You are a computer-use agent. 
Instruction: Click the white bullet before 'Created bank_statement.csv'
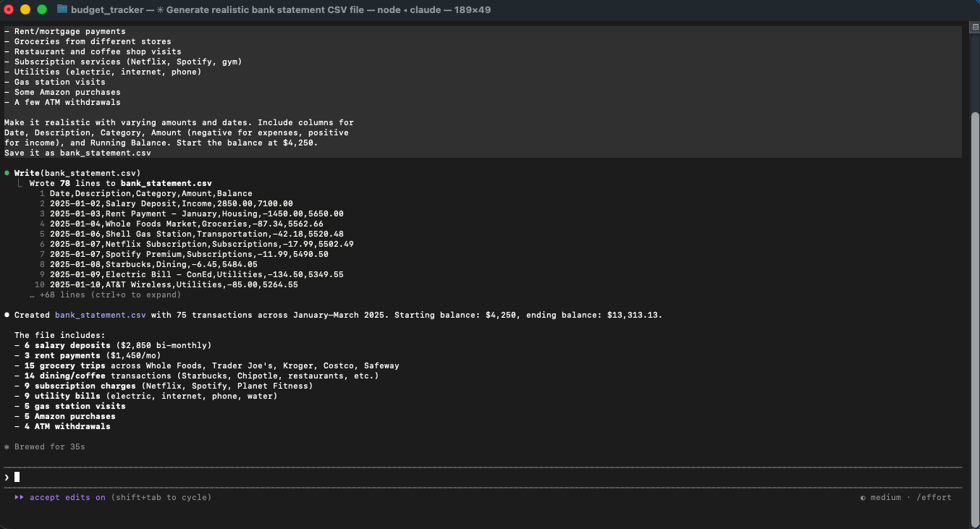[x=7, y=315]
